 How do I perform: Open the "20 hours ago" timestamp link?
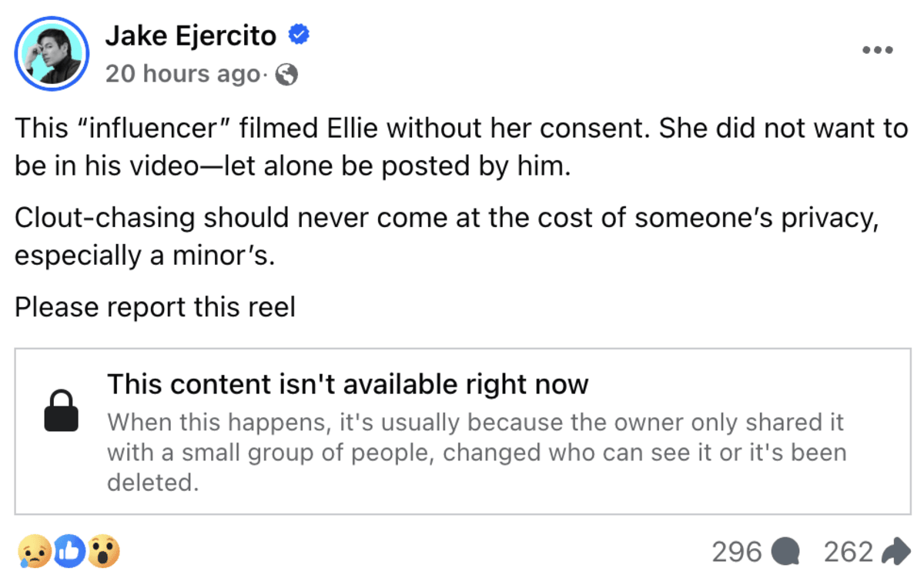182,74
